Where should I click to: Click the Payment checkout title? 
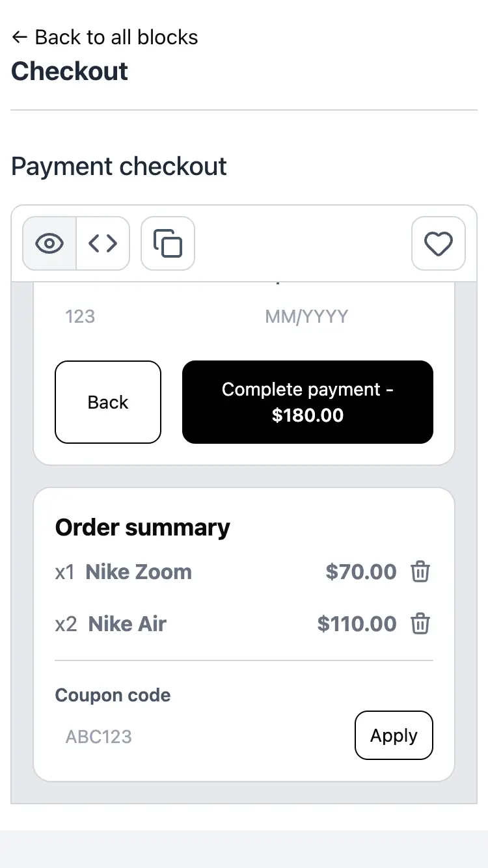[x=119, y=167]
